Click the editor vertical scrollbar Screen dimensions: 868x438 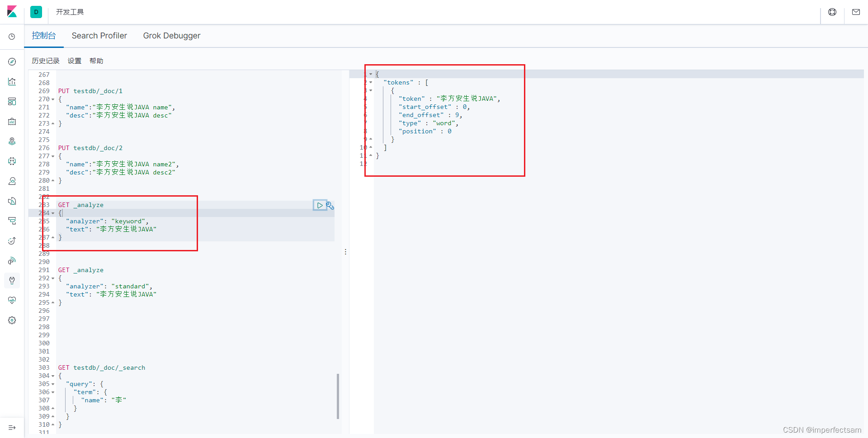click(x=338, y=396)
